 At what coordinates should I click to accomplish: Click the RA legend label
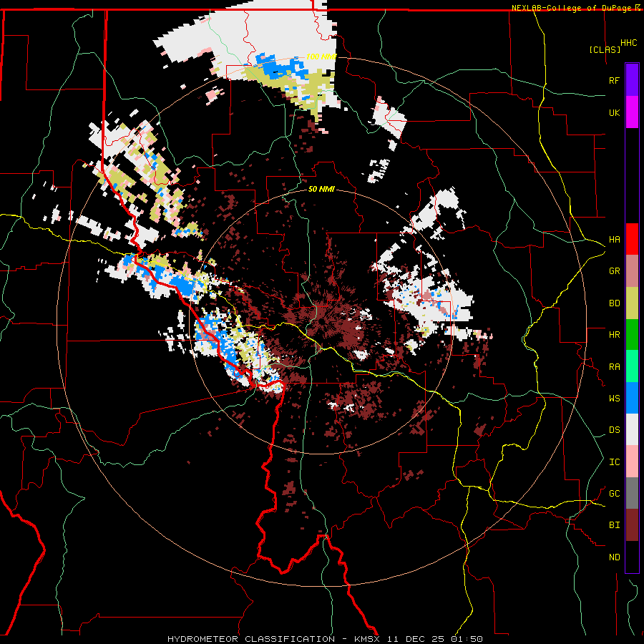click(614, 367)
